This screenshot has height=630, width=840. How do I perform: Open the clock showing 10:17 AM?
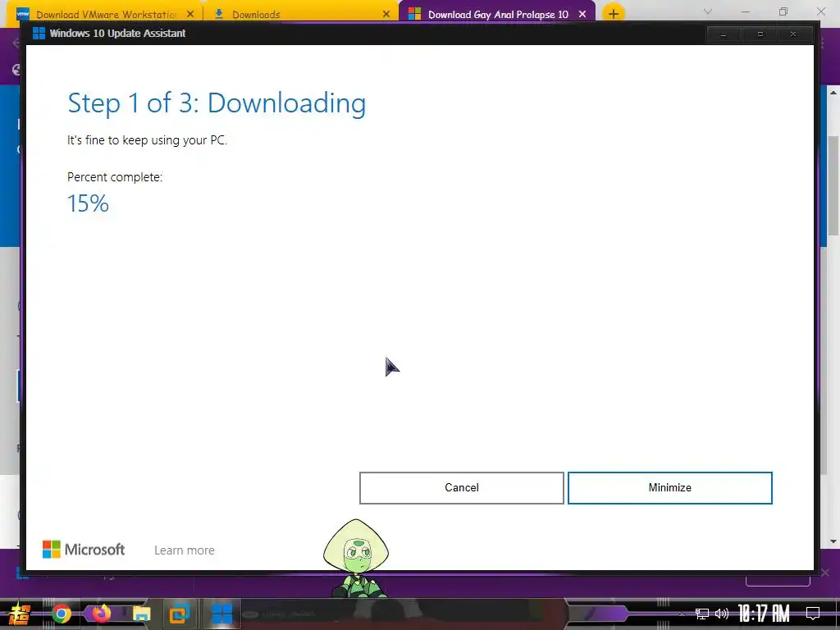pos(764,614)
